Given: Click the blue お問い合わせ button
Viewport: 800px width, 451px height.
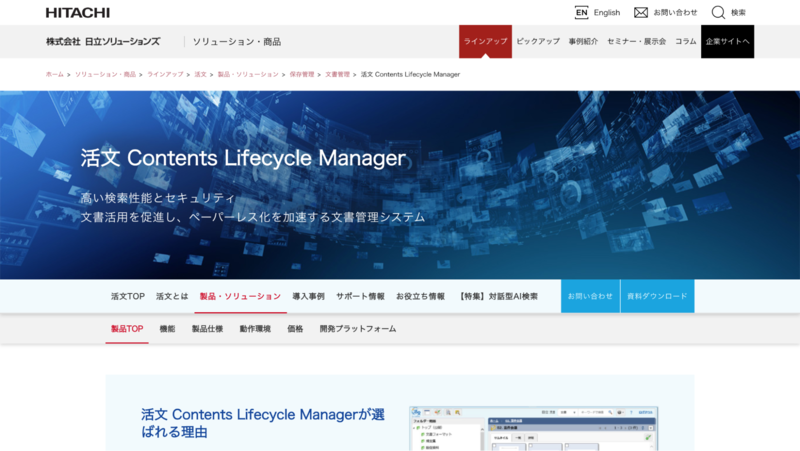Looking at the screenshot, I should [590, 296].
